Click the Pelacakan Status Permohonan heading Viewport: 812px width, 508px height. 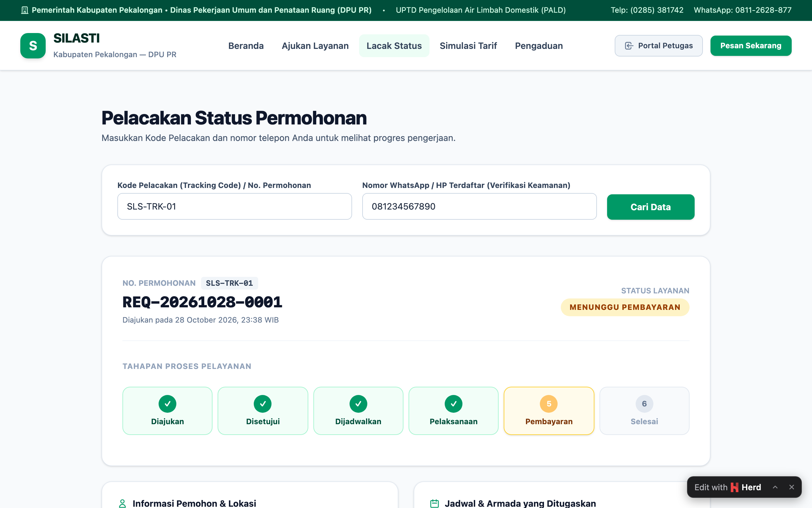[234, 118]
